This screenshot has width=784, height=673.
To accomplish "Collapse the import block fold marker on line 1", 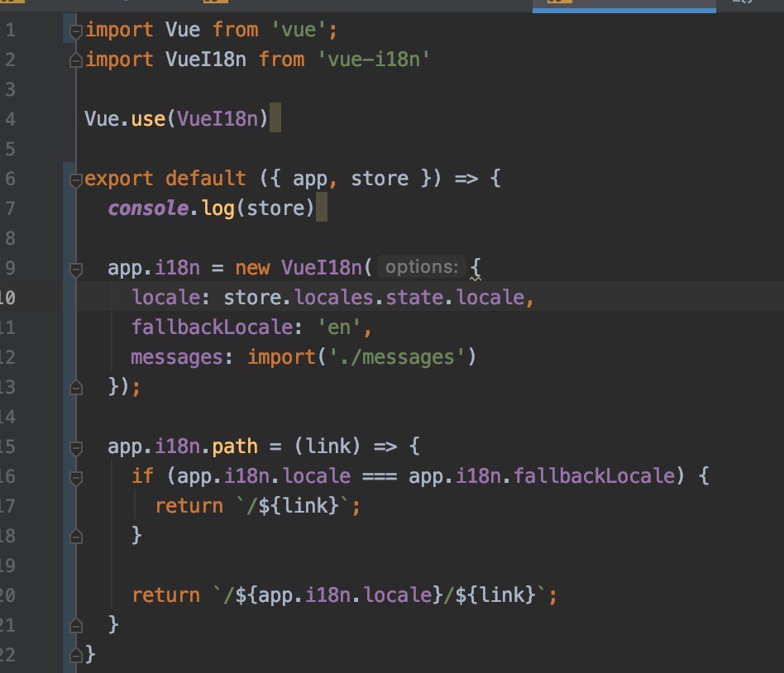I will [76, 32].
